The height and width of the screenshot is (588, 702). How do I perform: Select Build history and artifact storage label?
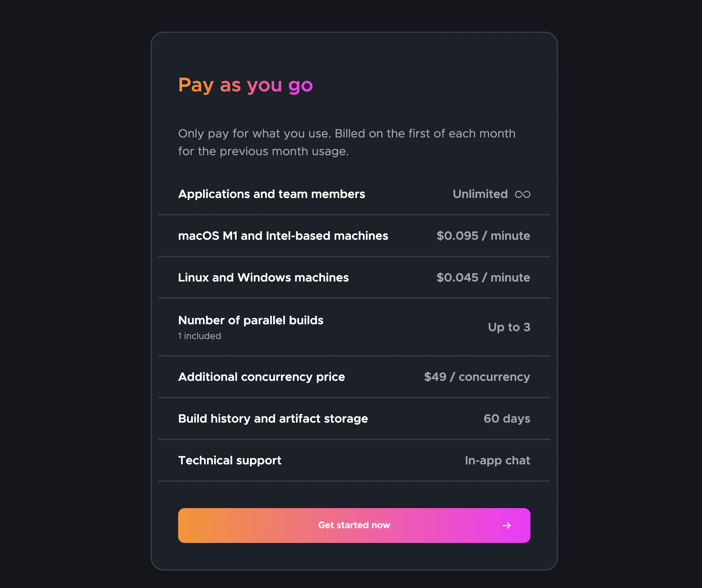[273, 419]
